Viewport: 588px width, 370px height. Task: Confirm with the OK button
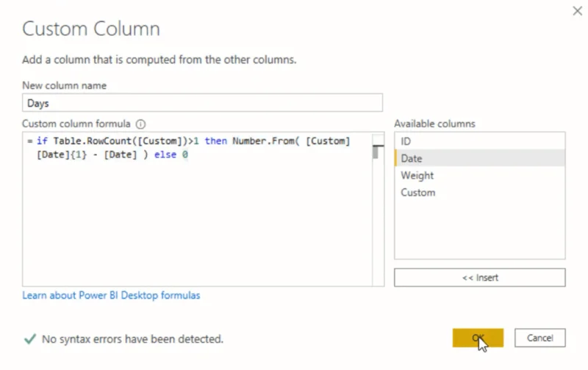478,338
